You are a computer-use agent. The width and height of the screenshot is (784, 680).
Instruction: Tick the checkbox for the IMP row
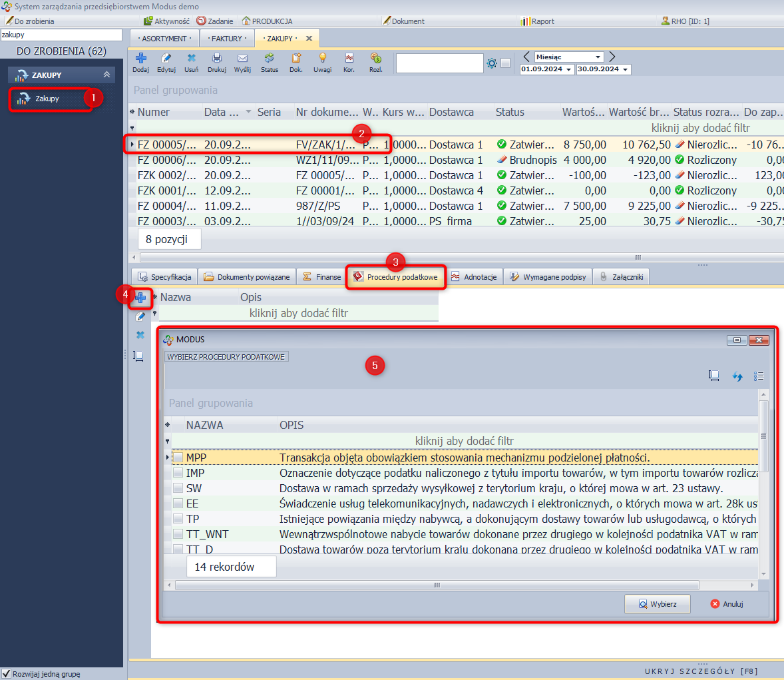pos(178,473)
